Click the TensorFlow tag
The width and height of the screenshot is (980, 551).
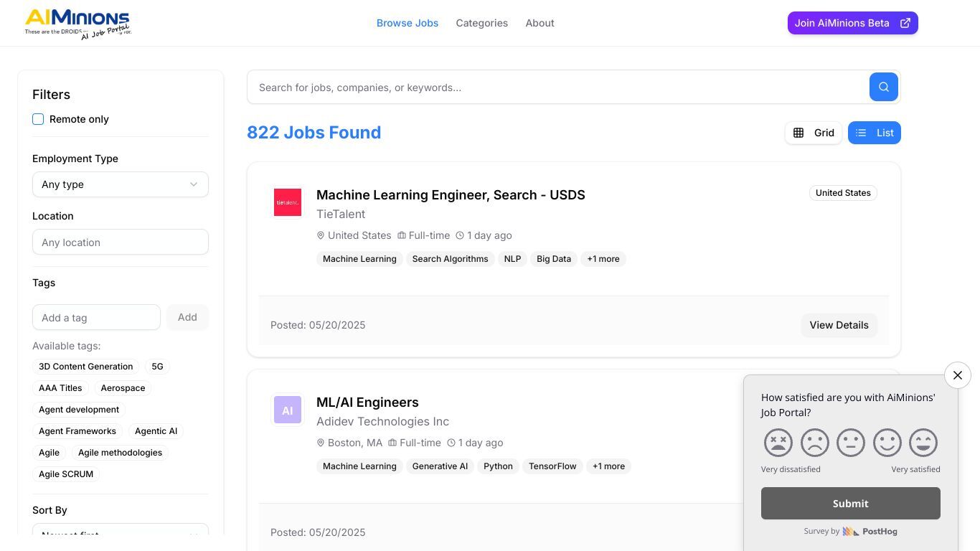tap(552, 466)
